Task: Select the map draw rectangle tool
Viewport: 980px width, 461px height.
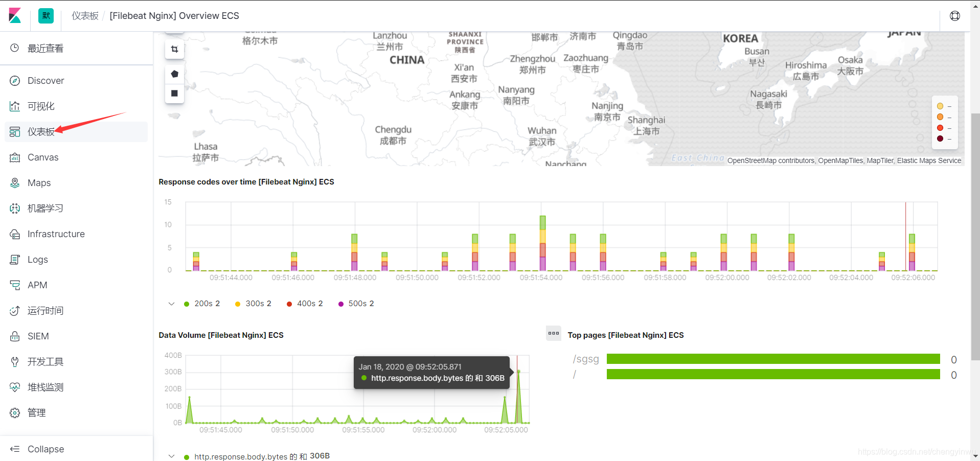Action: click(x=174, y=93)
